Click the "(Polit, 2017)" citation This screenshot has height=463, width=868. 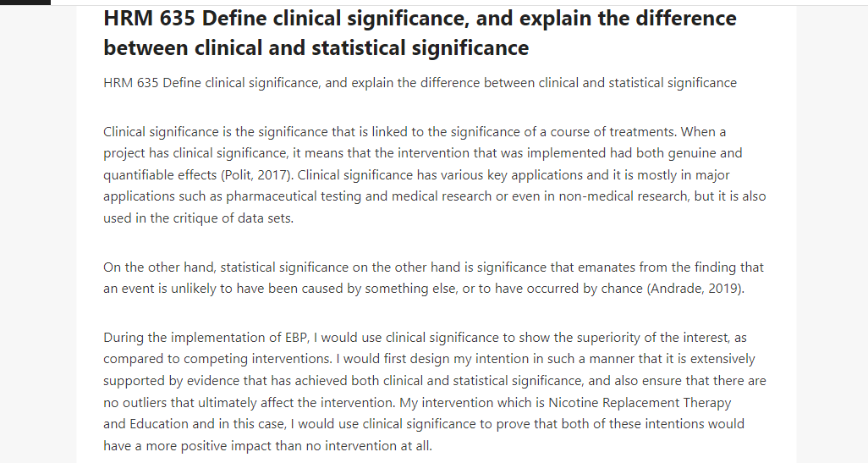pyautogui.click(x=257, y=175)
